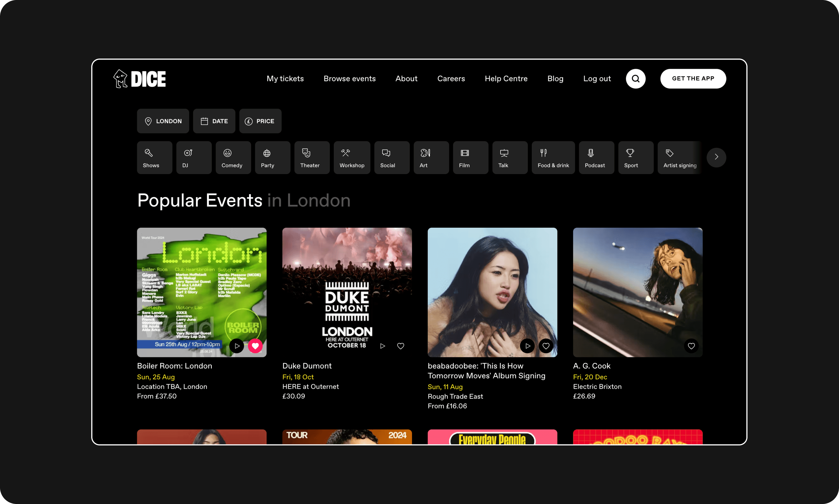
Task: Toggle heart on A. G. Cook event
Action: 691,346
